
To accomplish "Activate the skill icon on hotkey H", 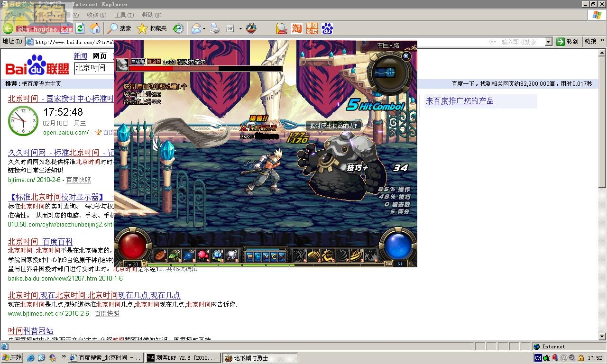I will 370,255.
